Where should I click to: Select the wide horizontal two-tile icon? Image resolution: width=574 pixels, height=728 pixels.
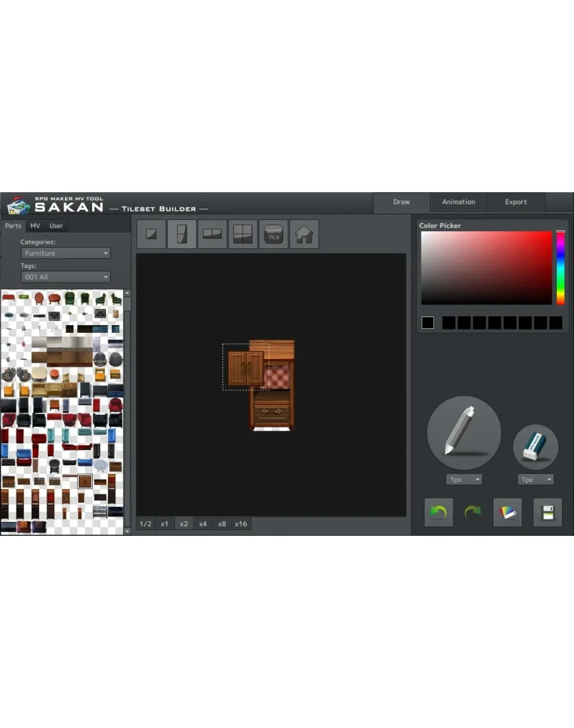tap(212, 234)
